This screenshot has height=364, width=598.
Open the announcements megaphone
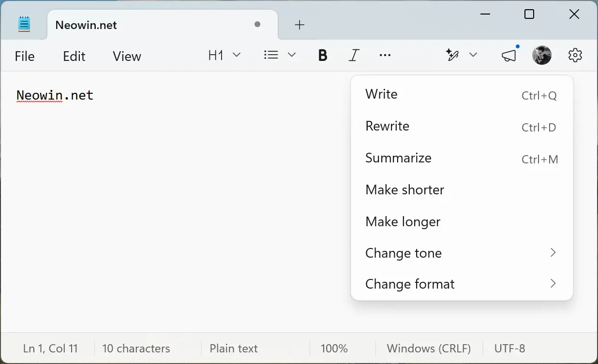pyautogui.click(x=508, y=55)
